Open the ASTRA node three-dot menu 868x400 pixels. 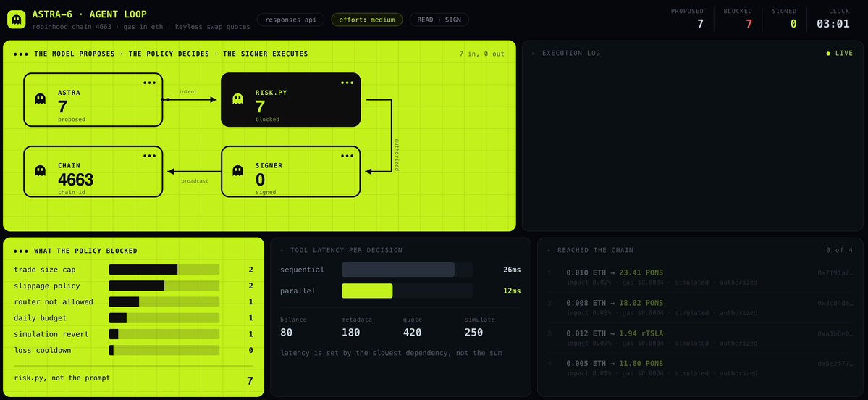point(149,83)
